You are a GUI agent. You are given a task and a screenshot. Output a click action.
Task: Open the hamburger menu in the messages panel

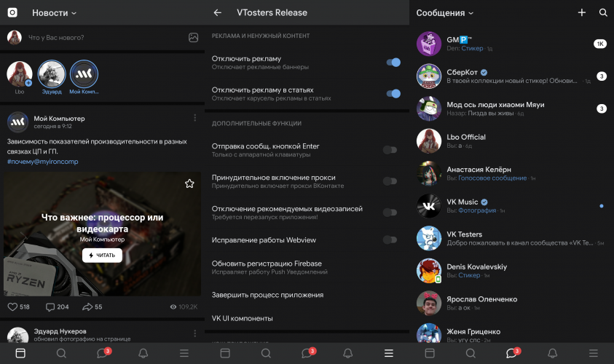594,353
